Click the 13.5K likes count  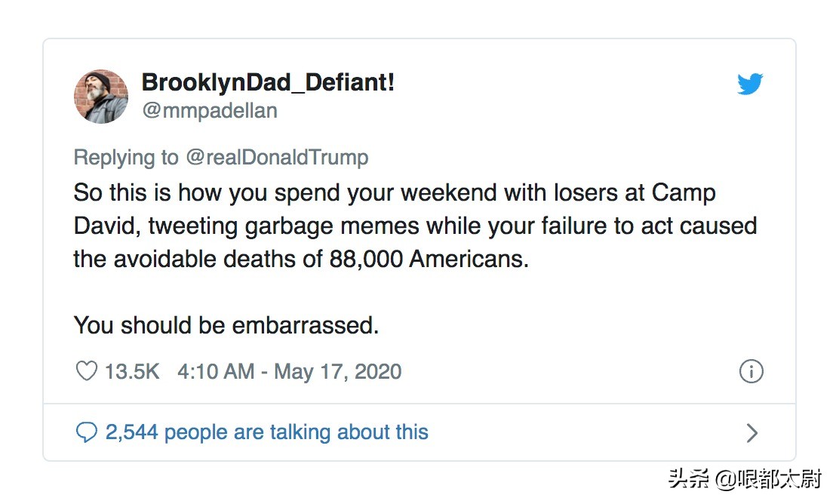coord(131,371)
